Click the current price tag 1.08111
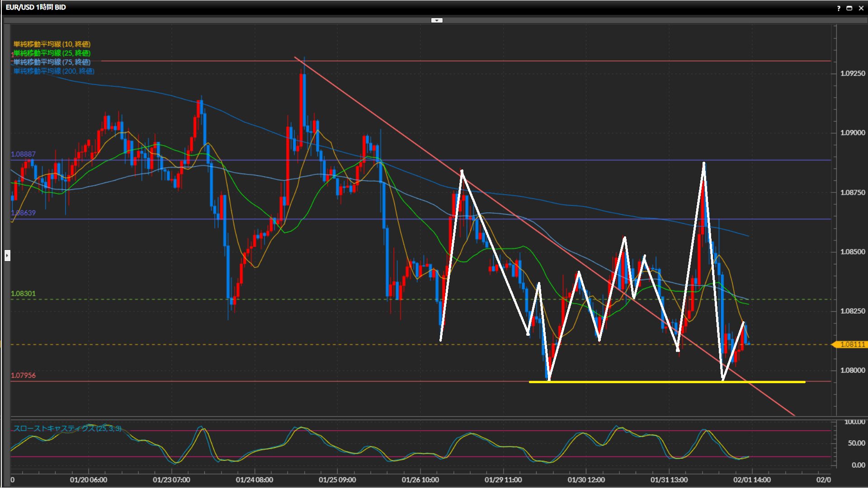This screenshot has width=868, height=488. coord(852,344)
